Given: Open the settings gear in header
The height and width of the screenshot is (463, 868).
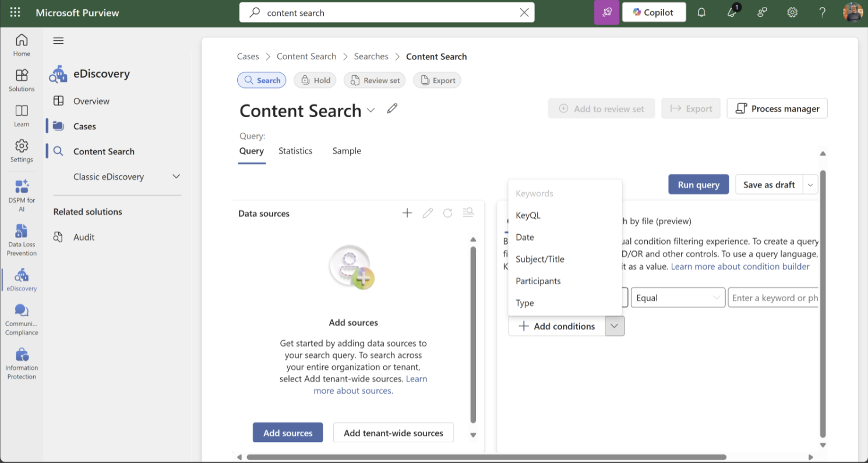Looking at the screenshot, I should tap(792, 12).
